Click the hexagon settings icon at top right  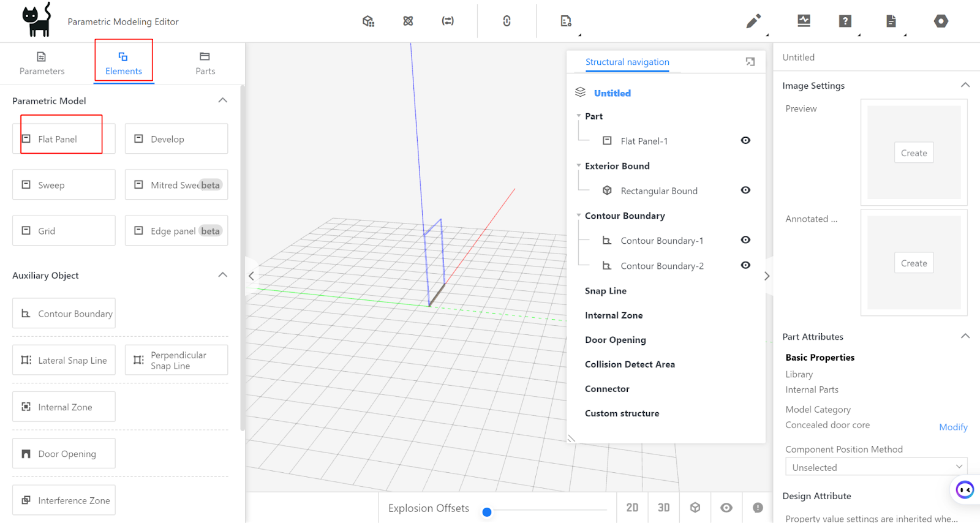(941, 21)
